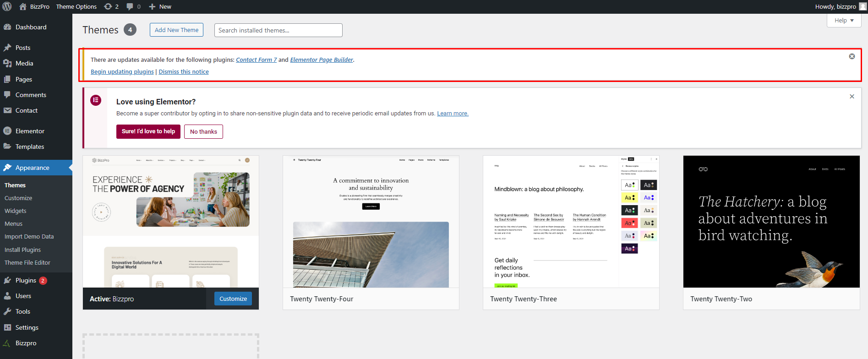Open Widgets submenu item
Viewport: 868px width, 359px height.
(x=16, y=211)
